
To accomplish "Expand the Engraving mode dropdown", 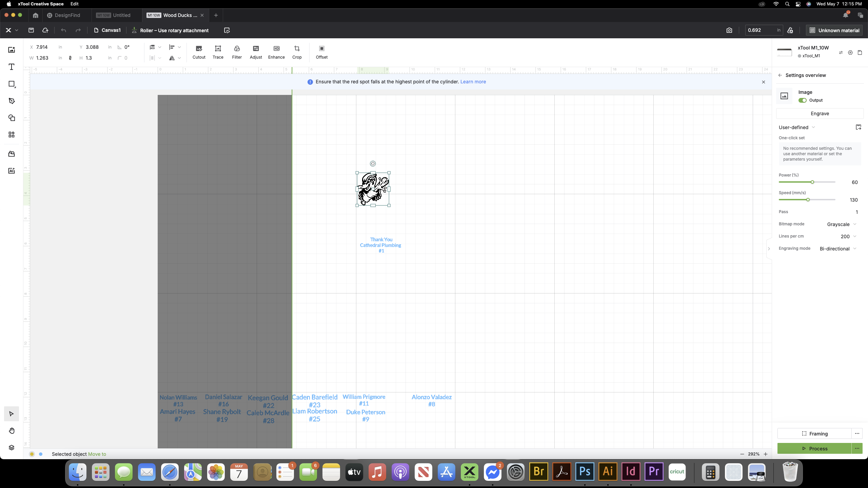I will pos(837,248).
